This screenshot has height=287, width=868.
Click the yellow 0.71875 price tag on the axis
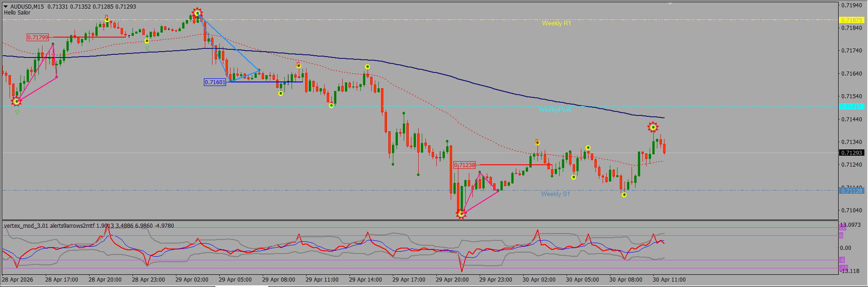(x=852, y=20)
